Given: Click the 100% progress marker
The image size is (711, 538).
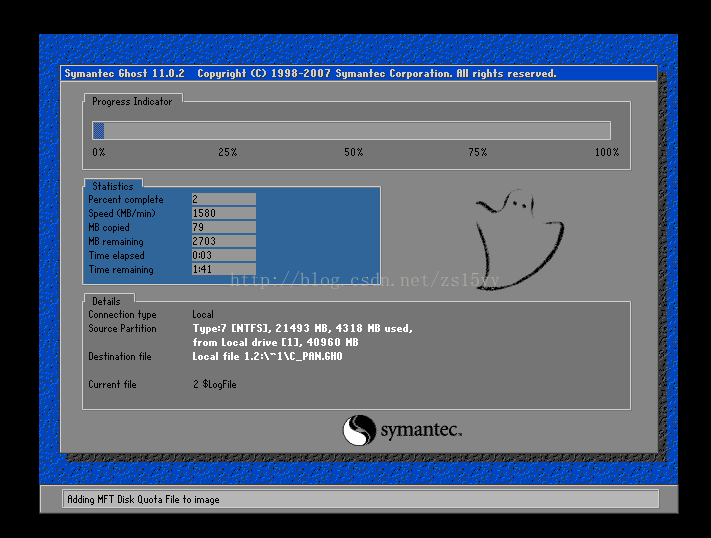Looking at the screenshot, I should (607, 152).
